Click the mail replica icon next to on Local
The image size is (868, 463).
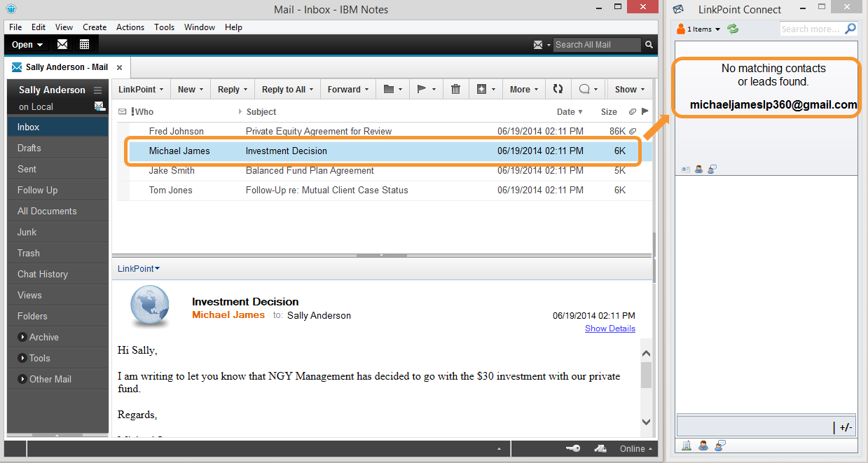click(x=99, y=106)
